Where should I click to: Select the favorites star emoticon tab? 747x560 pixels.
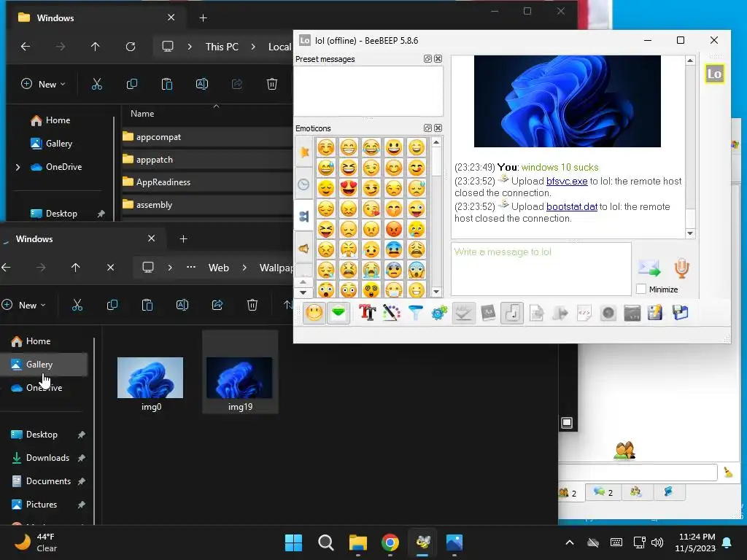pos(304,152)
